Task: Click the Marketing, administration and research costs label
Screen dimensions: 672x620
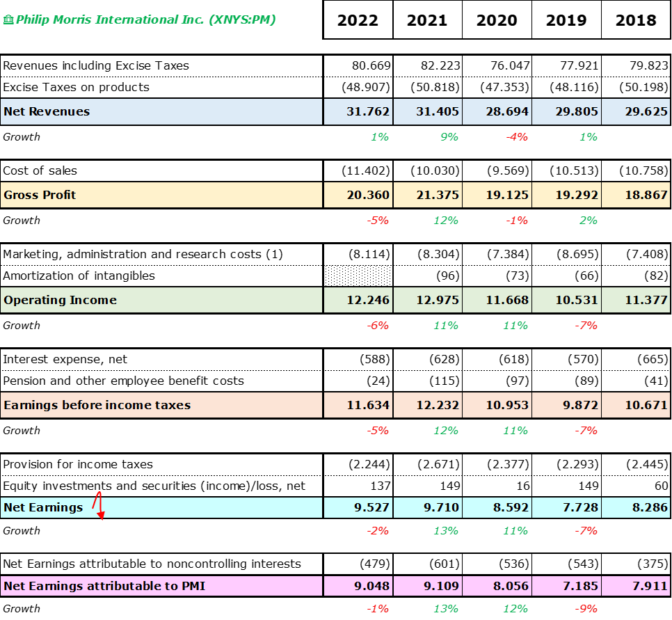Action: click(143, 254)
